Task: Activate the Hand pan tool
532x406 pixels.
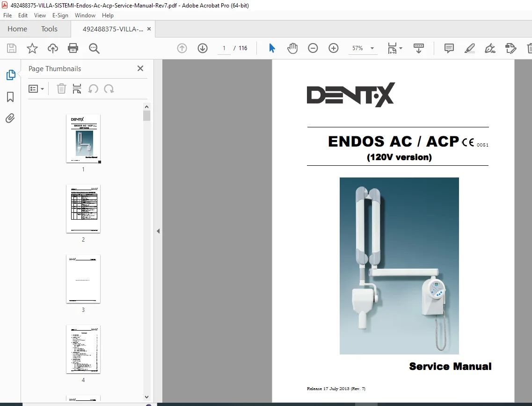Action: (292, 48)
